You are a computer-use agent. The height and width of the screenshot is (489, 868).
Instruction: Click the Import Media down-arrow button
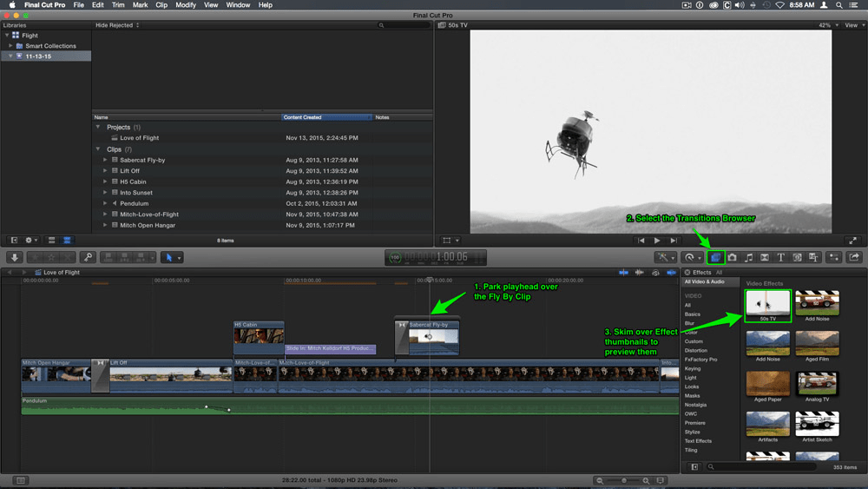point(15,257)
